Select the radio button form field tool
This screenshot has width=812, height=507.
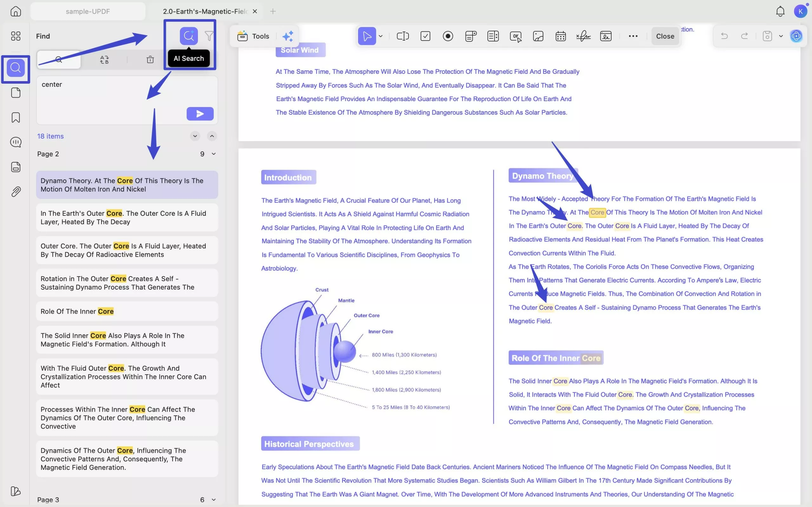click(448, 36)
